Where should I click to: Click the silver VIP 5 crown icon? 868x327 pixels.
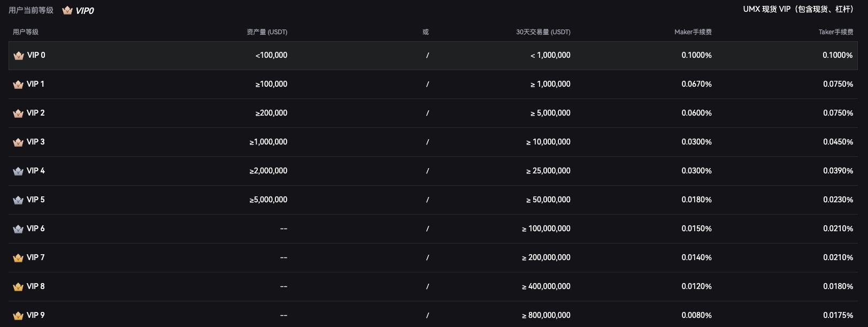pos(18,200)
